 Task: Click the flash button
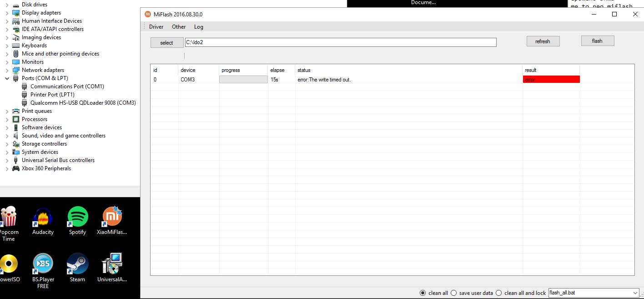pos(597,41)
